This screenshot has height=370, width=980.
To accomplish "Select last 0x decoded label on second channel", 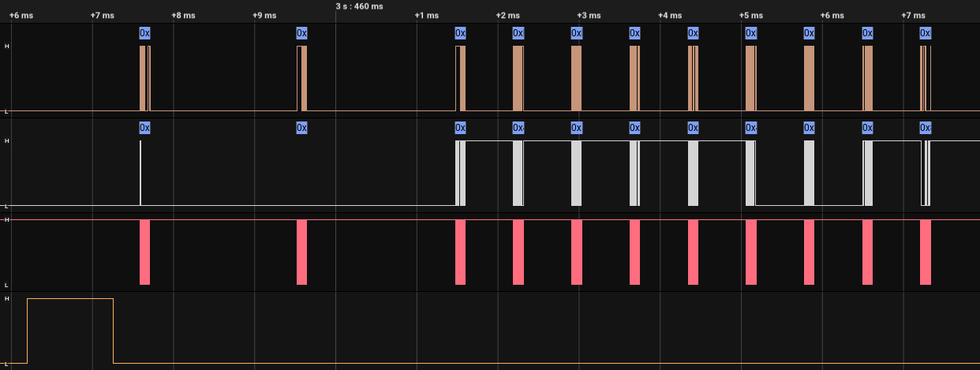I will (x=926, y=127).
